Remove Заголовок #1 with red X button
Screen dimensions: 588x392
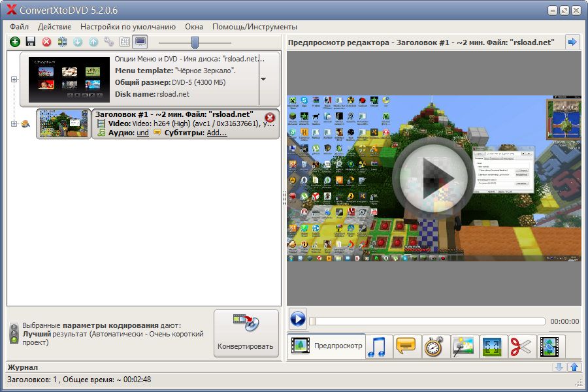pos(270,118)
